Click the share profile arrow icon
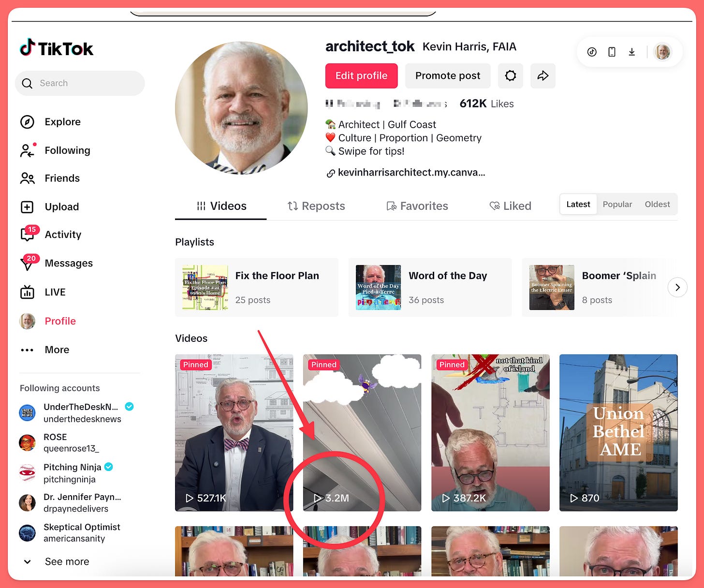 click(543, 76)
